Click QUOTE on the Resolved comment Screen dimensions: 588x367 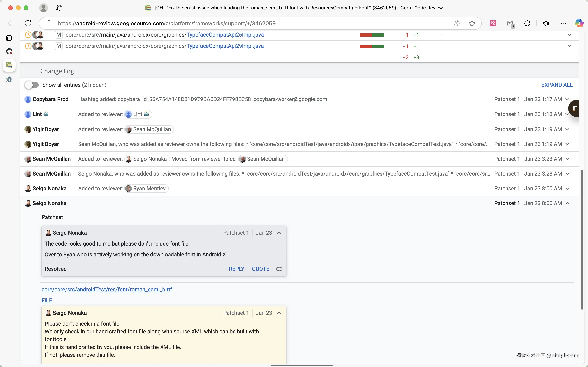tap(260, 269)
